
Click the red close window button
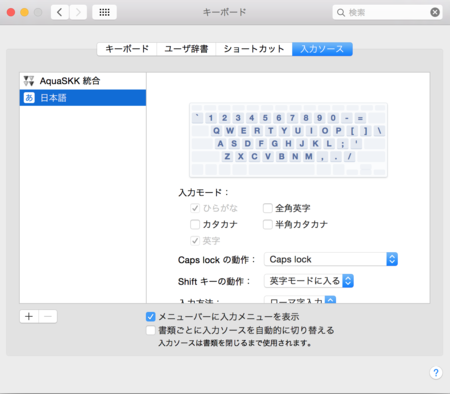(x=11, y=12)
